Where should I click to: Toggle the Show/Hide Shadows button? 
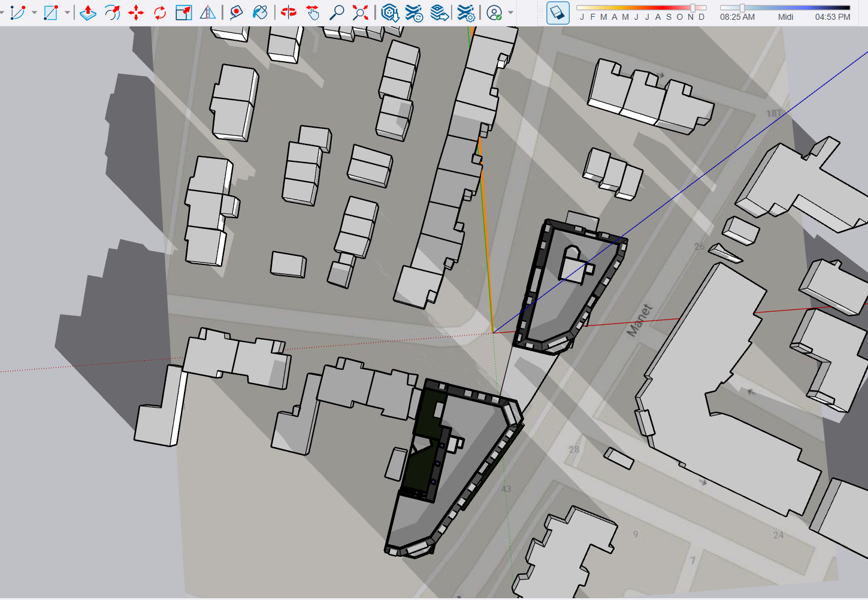click(558, 13)
